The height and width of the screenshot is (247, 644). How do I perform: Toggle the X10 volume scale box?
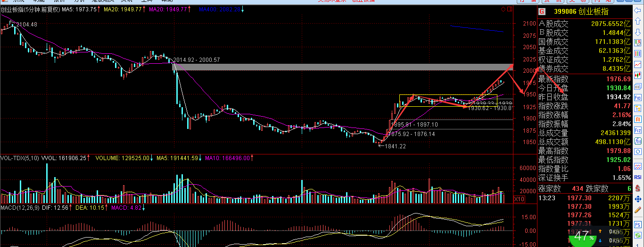click(519, 199)
